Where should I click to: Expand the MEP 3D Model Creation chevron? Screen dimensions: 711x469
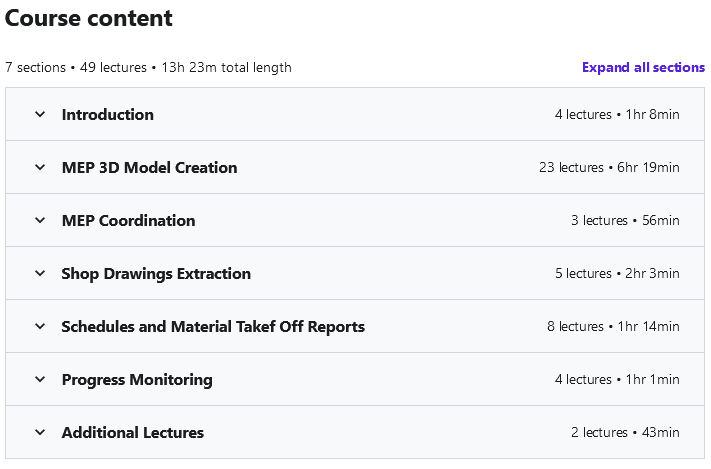(40, 167)
